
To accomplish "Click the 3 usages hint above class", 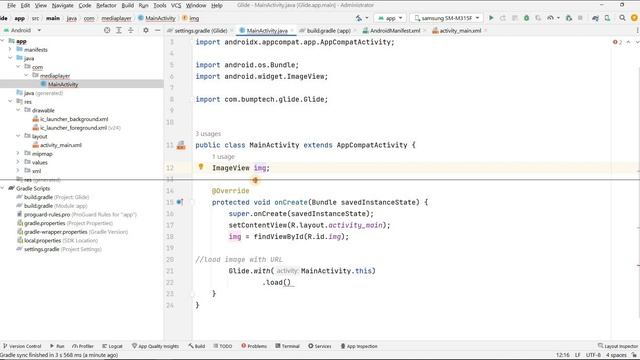I will point(208,133).
